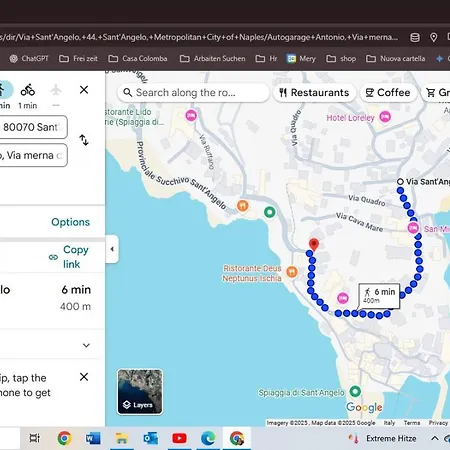This screenshot has width=450, height=450.
Task: Close the directions panel
Action: point(84,90)
